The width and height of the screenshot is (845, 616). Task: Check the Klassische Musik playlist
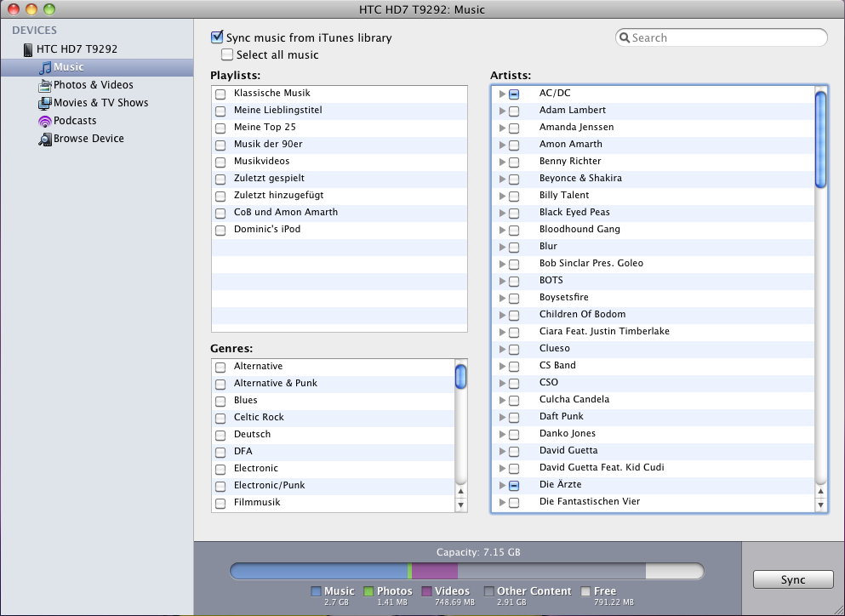pyautogui.click(x=220, y=94)
